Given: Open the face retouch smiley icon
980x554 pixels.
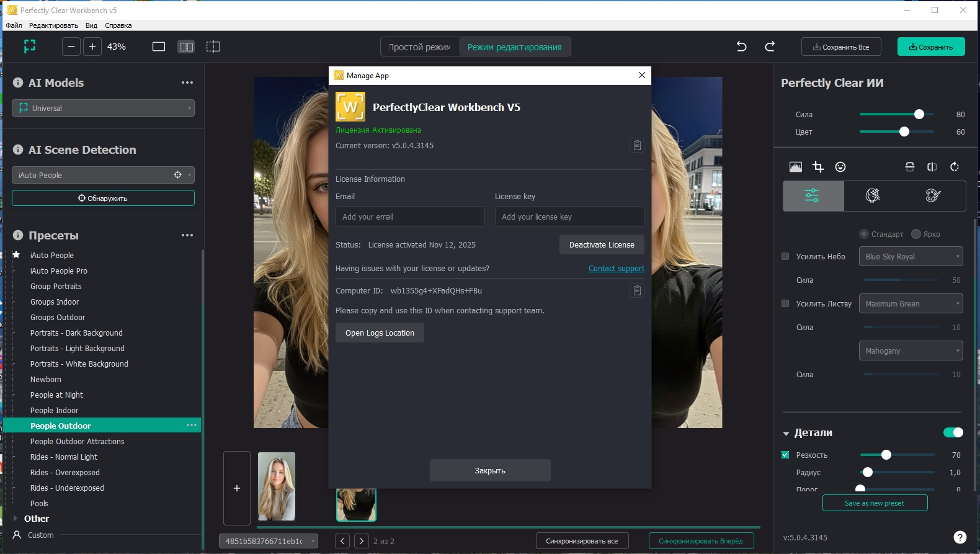Looking at the screenshot, I should 840,167.
